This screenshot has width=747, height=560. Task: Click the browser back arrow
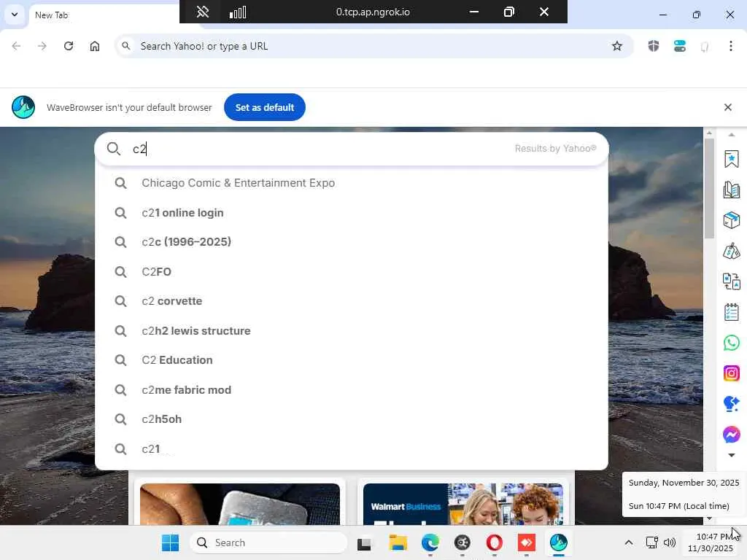[16, 46]
